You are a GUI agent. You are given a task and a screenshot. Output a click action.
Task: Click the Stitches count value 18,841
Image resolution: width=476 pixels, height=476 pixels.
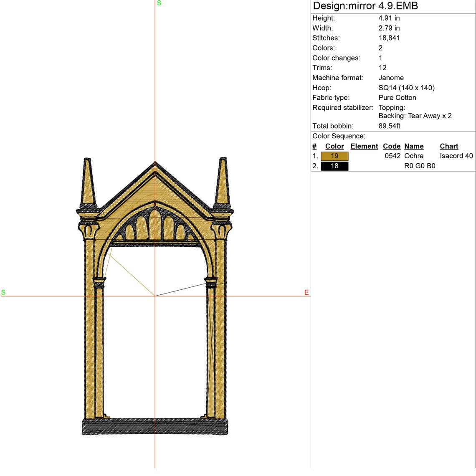click(x=388, y=38)
